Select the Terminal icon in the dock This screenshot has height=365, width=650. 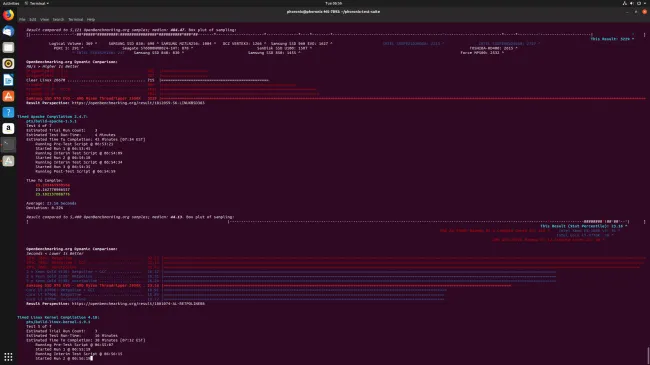8,144
